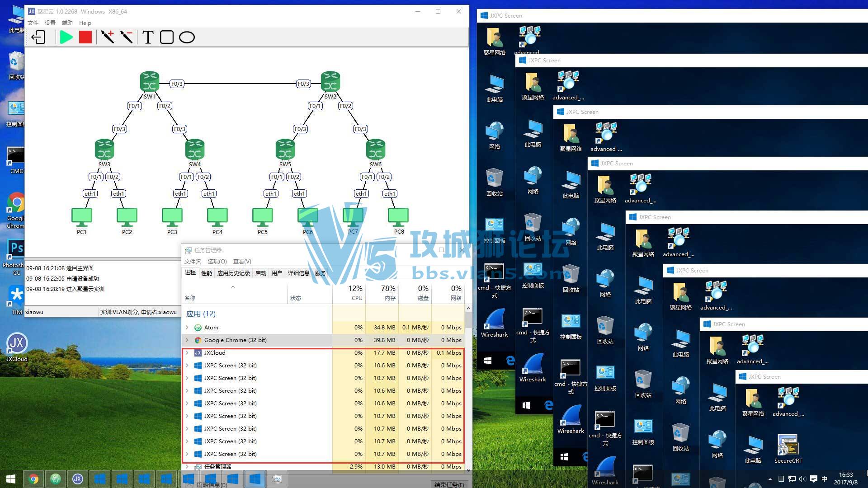Click the PC3 computer node
This screenshot has width=868, height=488.
click(172, 217)
